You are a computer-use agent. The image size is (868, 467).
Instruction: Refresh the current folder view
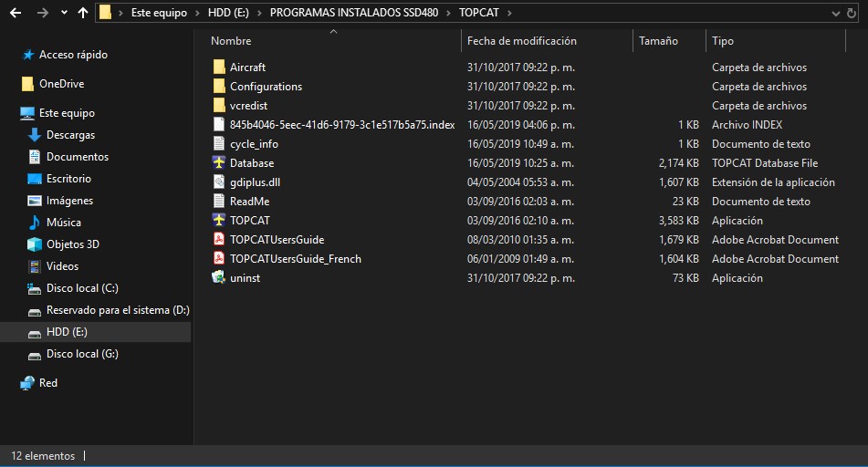click(852, 13)
